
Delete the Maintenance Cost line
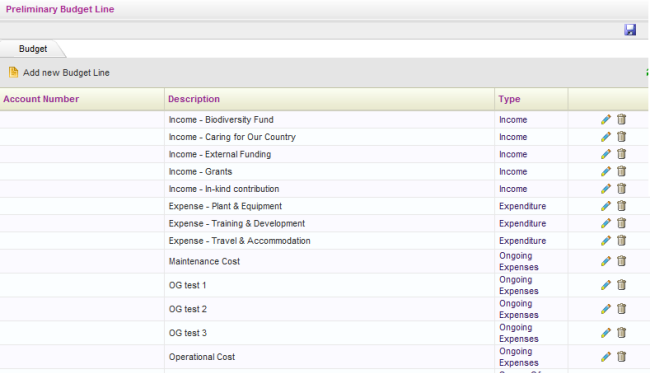621,261
